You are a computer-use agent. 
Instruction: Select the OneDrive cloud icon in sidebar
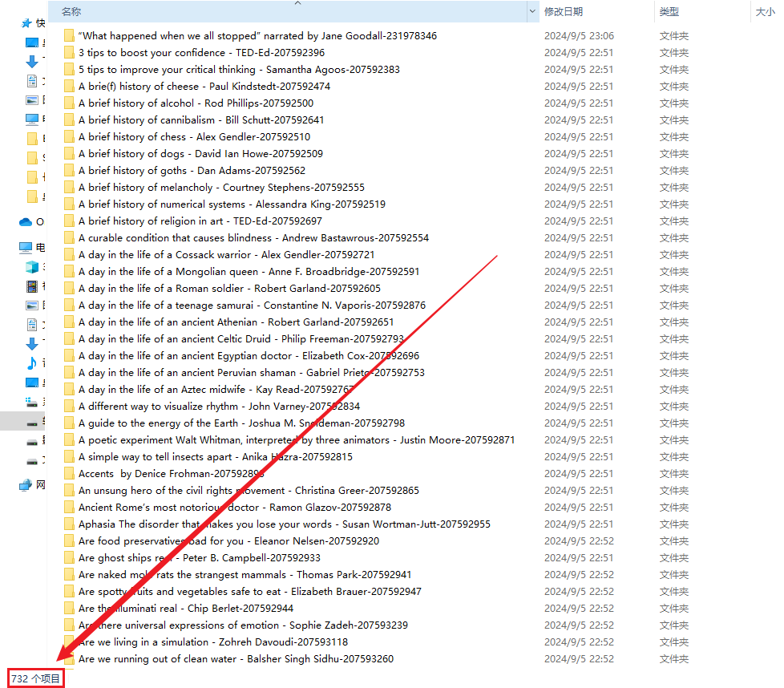(x=26, y=222)
